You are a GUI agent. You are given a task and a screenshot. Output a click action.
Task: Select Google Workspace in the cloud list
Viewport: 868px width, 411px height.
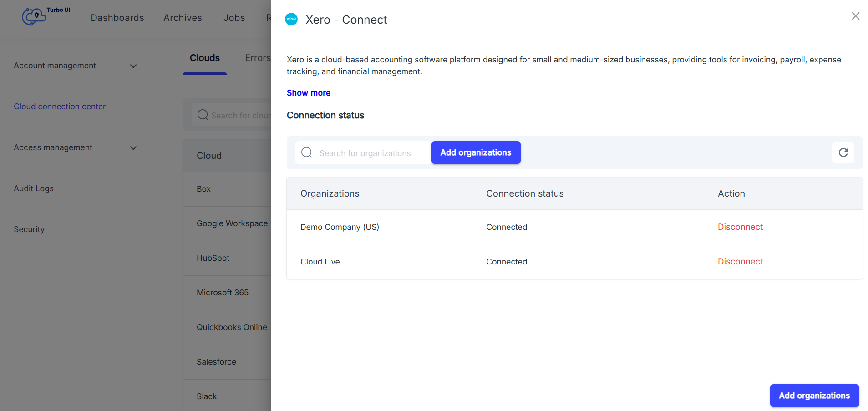(x=232, y=223)
